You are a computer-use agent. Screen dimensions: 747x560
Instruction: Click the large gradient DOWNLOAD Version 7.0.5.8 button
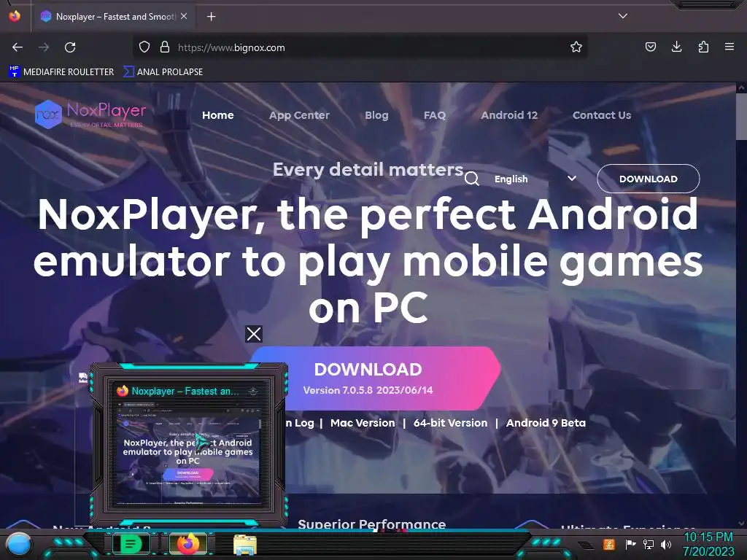pos(376,378)
